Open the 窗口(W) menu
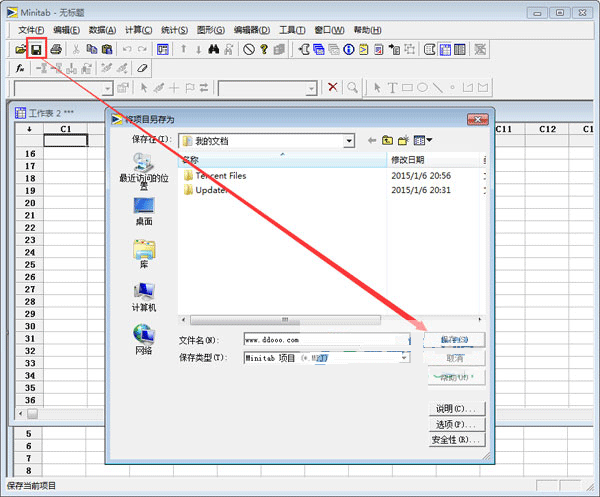The width and height of the screenshot is (600, 497). 329,30
